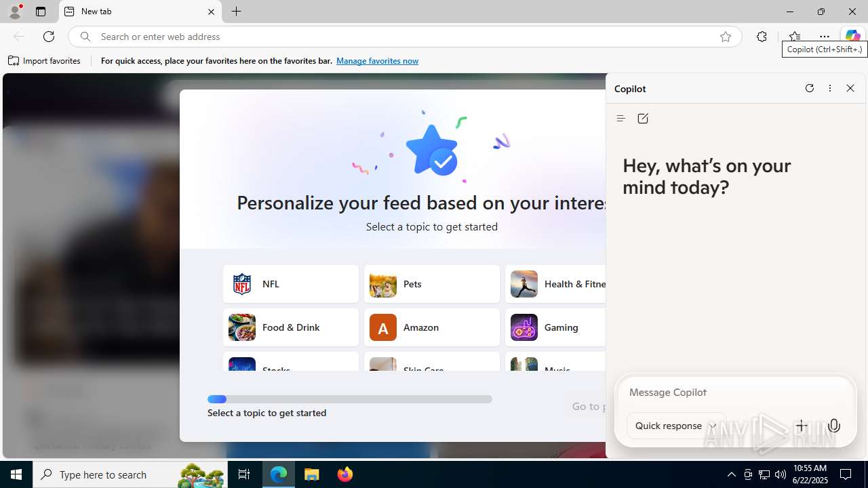Click Import favorites on favorites bar
Viewport: 868px width, 488px height.
45,61
